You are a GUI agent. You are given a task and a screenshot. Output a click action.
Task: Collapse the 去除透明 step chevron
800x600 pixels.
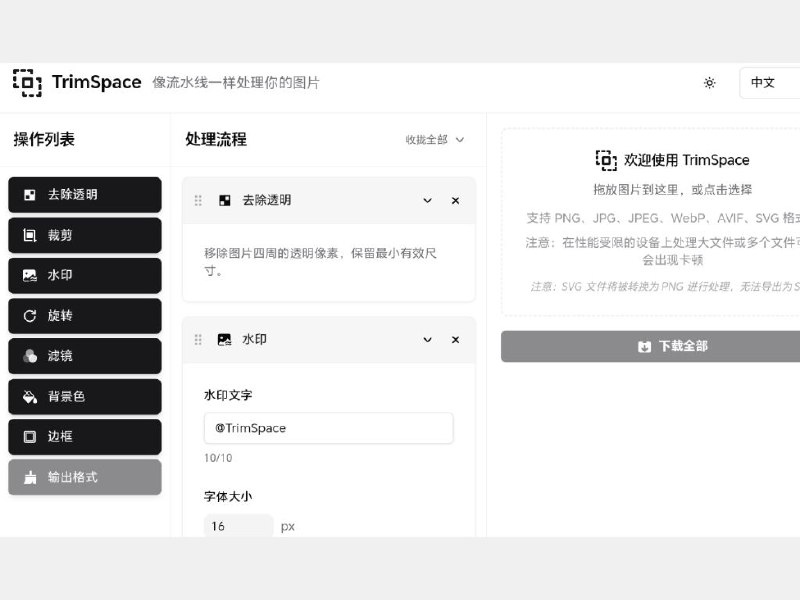tap(428, 201)
